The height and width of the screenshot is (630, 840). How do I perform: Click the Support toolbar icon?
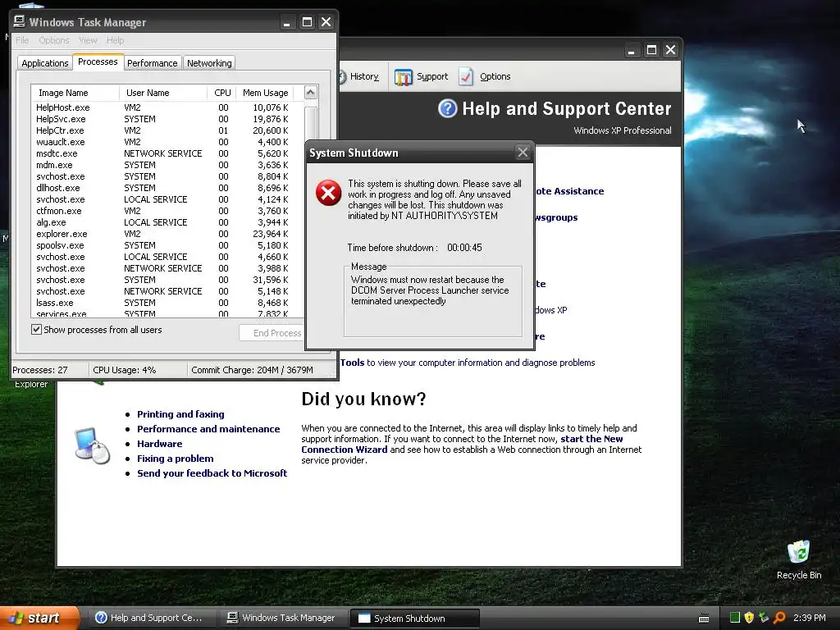[404, 77]
